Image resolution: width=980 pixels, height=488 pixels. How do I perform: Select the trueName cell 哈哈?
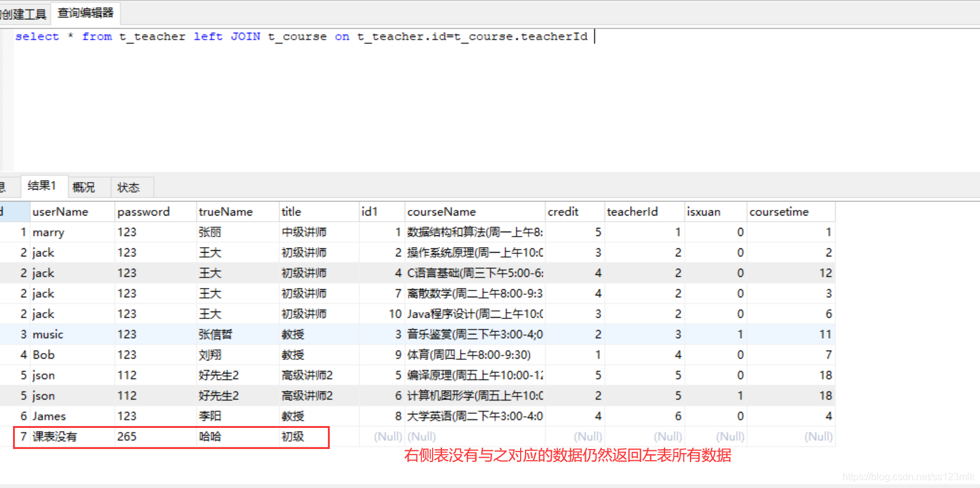pyautogui.click(x=238, y=437)
